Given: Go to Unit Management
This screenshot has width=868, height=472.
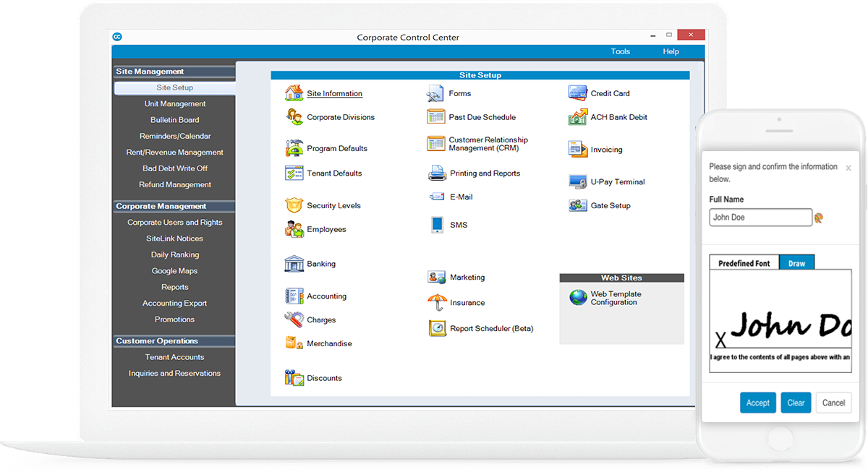Looking at the screenshot, I should pyautogui.click(x=175, y=104).
